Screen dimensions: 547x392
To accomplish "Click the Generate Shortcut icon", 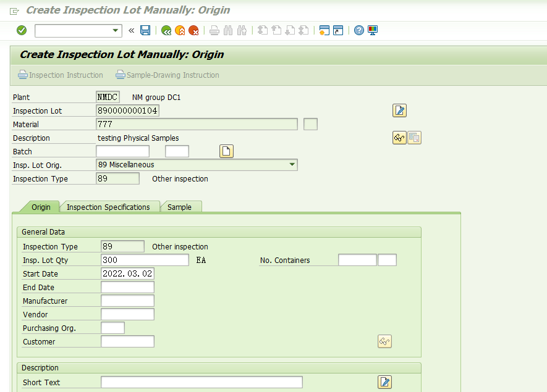I will tap(338, 31).
